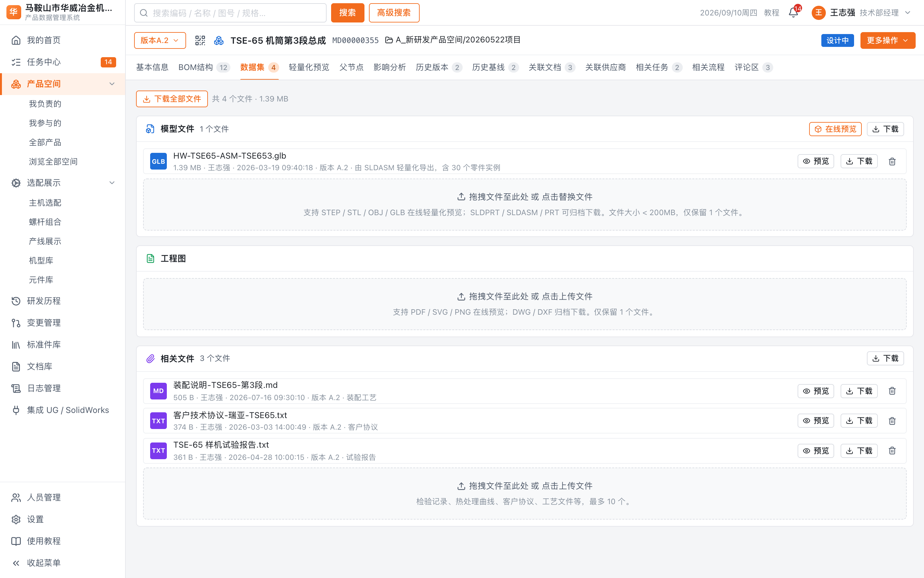924x578 pixels.
Task: Open 人员管理 in the sidebar
Action: click(x=63, y=497)
